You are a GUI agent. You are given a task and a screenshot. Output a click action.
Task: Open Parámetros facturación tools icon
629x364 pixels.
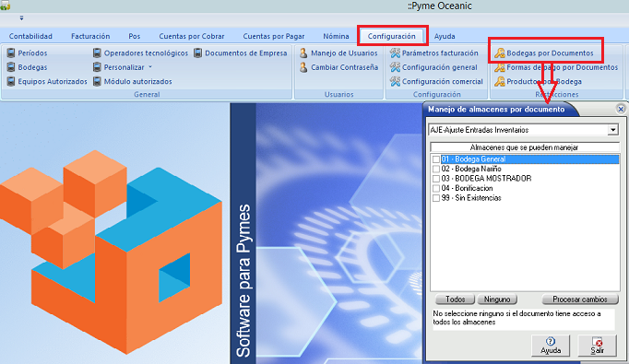pyautogui.click(x=395, y=53)
